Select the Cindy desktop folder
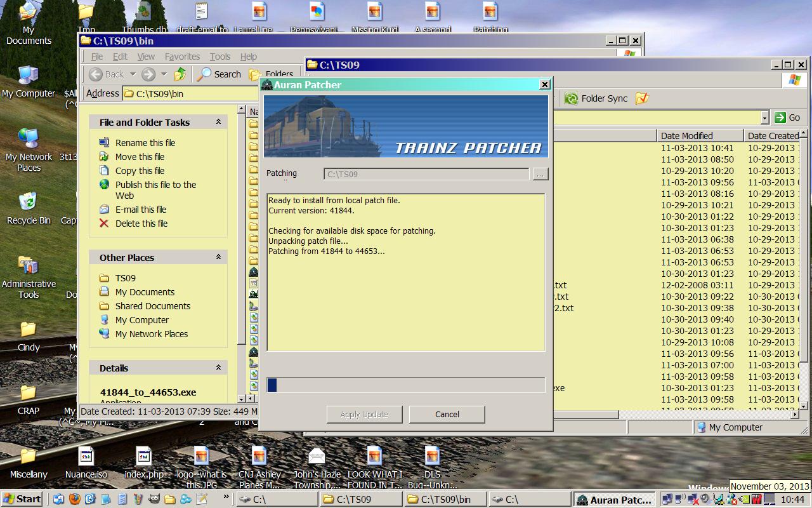The height and width of the screenshot is (508, 812). click(29, 336)
